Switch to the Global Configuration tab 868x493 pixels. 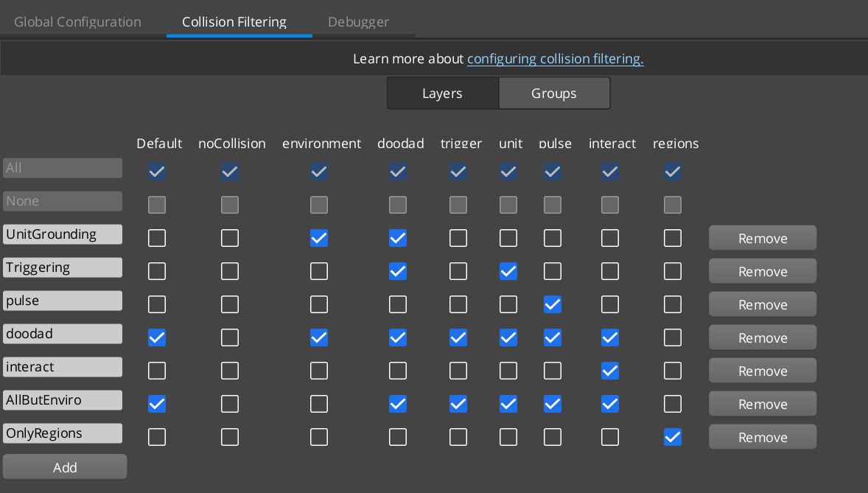pyautogui.click(x=77, y=21)
